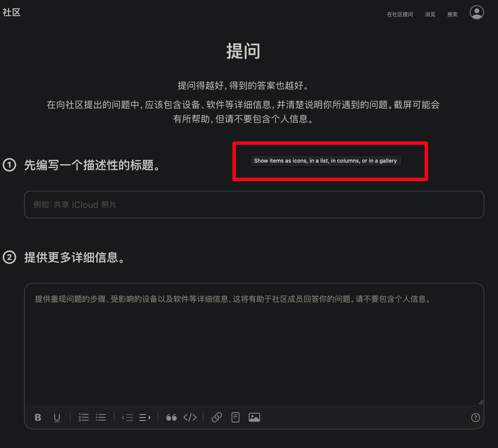Insert a code block
This screenshot has height=448, width=498.
click(190, 417)
